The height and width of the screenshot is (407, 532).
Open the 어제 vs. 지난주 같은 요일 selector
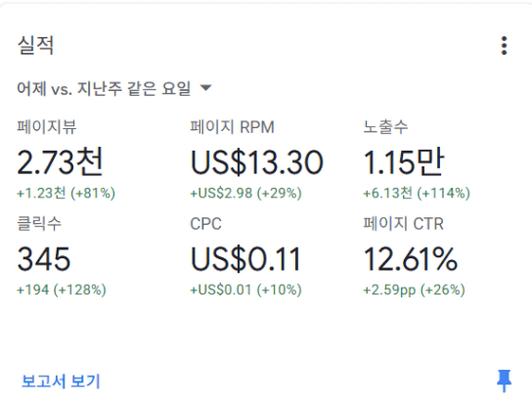114,89
